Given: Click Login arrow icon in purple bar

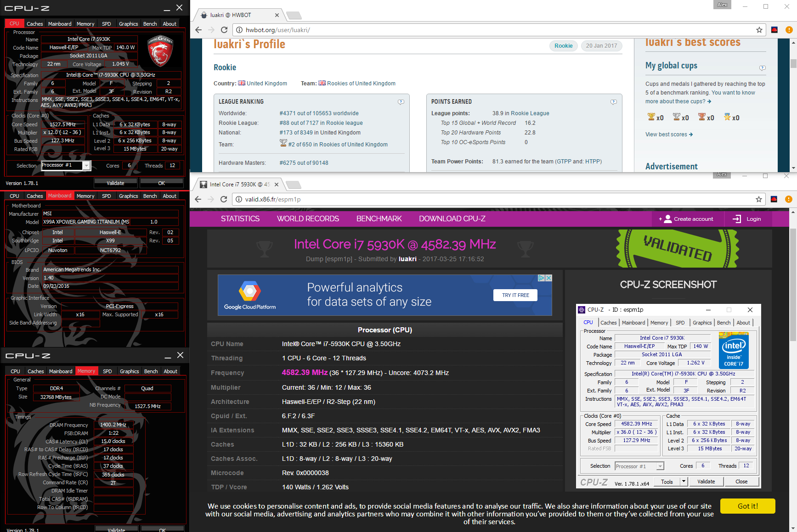Looking at the screenshot, I should tap(736, 219).
